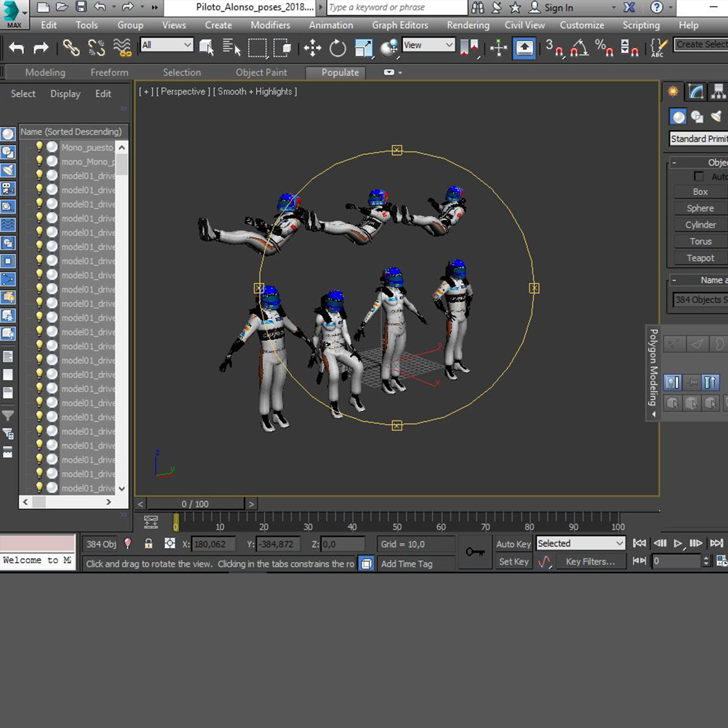Open the Selected key filter dropdown
Image resolution: width=728 pixels, height=728 pixels.
click(x=580, y=543)
